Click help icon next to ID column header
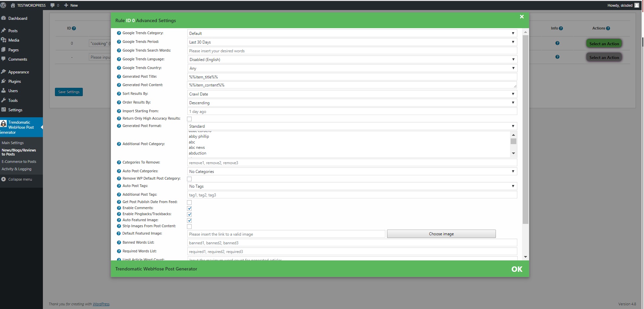Screen dimensions: 644x309 click(x=74, y=28)
